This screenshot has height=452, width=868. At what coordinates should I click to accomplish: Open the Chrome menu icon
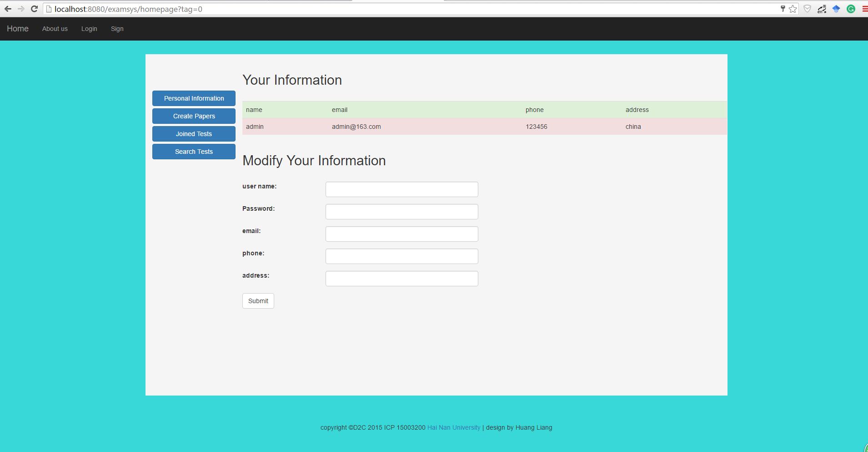[x=864, y=9]
